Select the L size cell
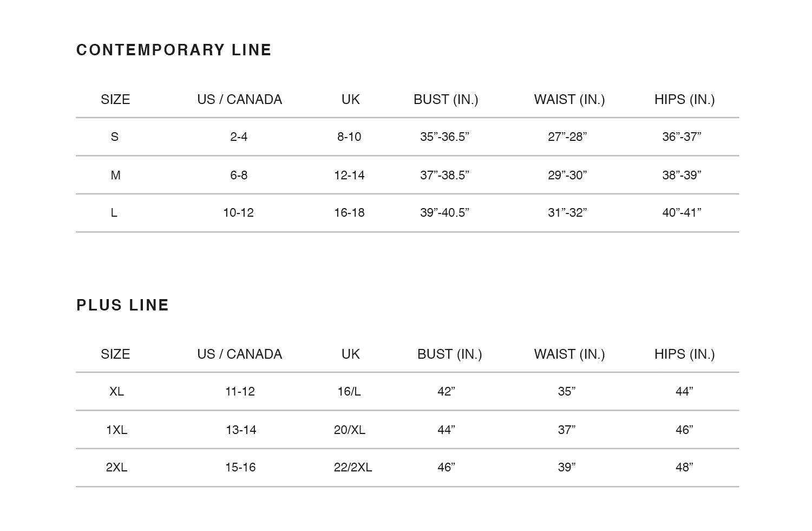 (x=114, y=213)
